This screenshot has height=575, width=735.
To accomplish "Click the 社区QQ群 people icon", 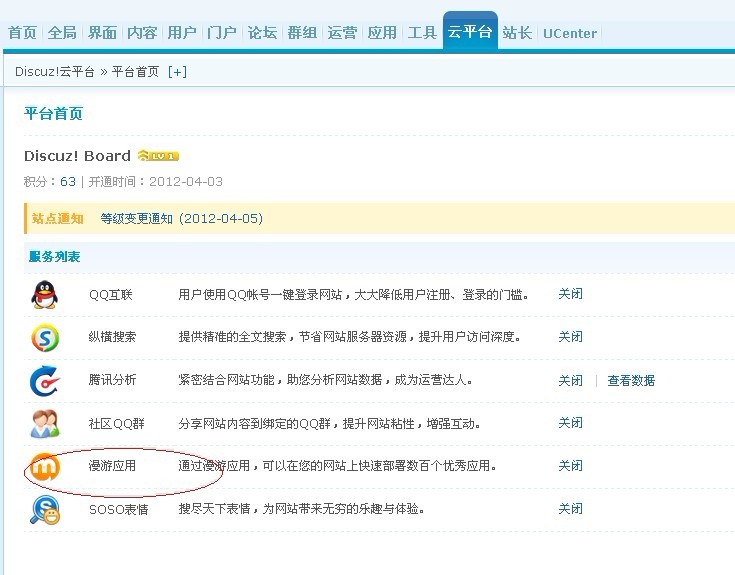I will click(x=45, y=423).
